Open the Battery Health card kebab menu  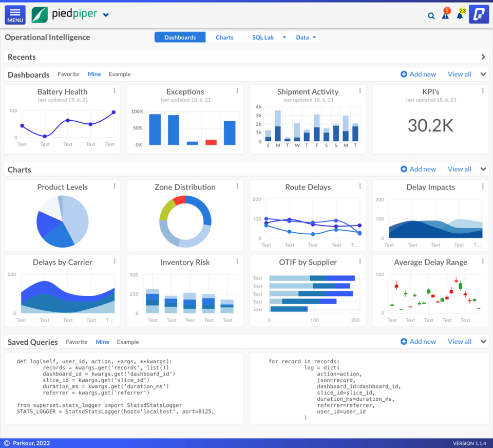pyautogui.click(x=115, y=91)
